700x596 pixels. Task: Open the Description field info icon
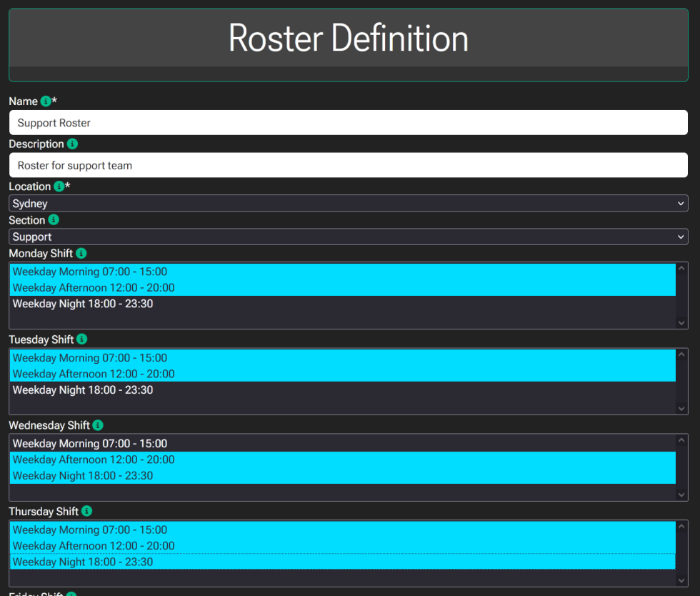coord(71,144)
